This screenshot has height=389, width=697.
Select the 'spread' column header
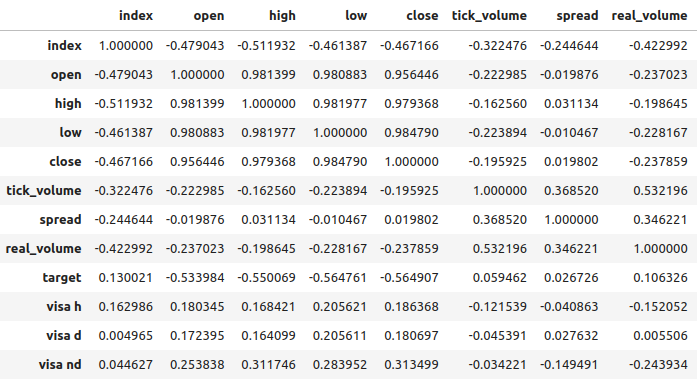(x=577, y=16)
